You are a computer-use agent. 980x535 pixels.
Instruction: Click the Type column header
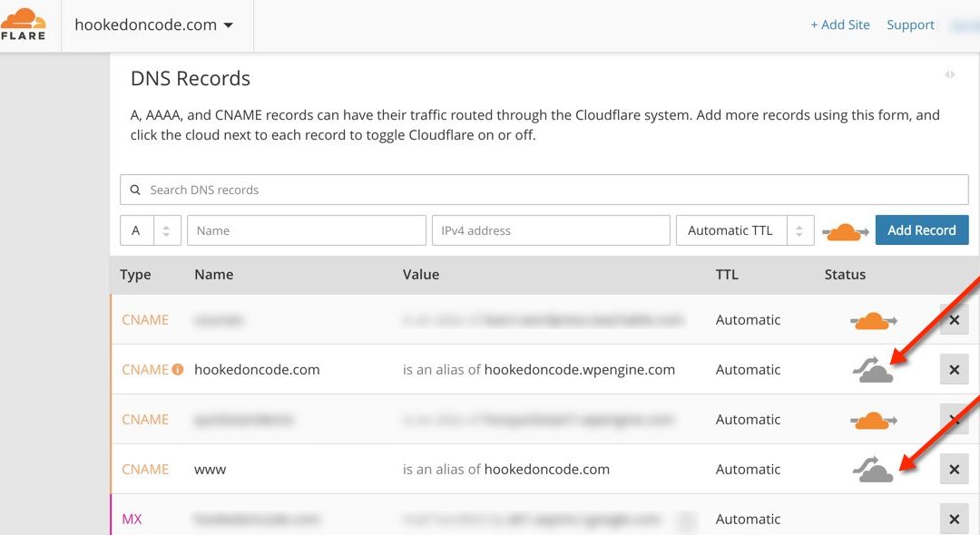tap(135, 275)
